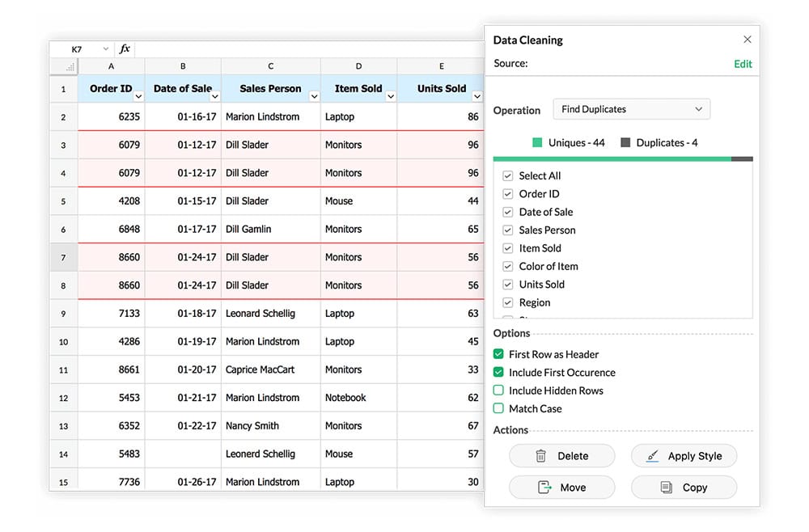Click the date cell 01-26-17

183,480
